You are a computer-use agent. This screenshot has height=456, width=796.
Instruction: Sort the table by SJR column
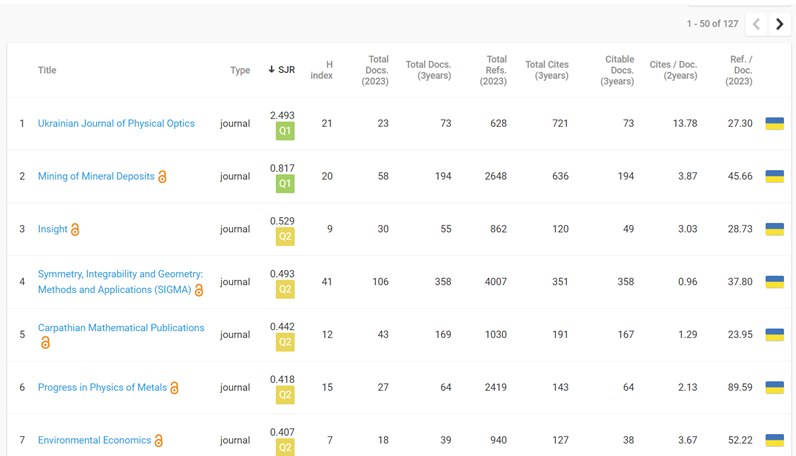[x=282, y=70]
